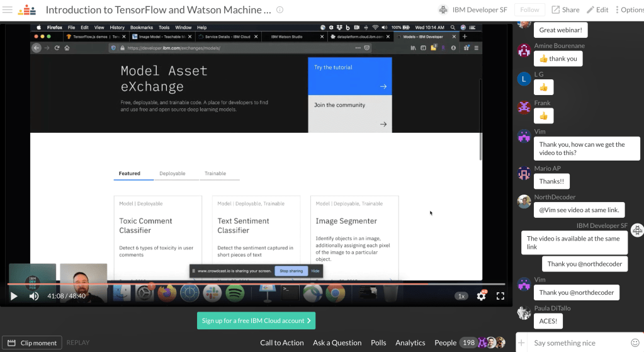Share this webinar

coord(565,10)
